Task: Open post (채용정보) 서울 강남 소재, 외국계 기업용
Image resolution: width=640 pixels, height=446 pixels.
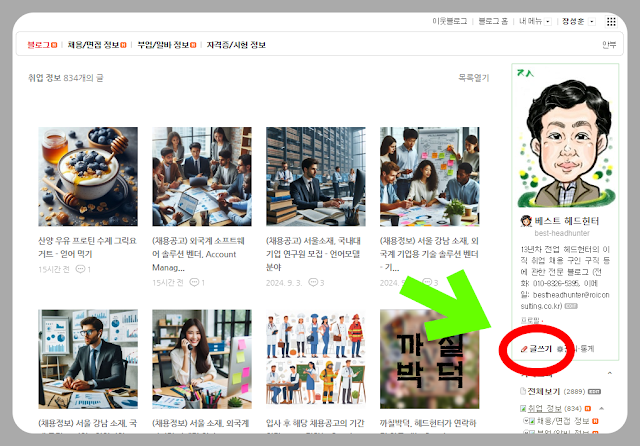Action: (429, 254)
